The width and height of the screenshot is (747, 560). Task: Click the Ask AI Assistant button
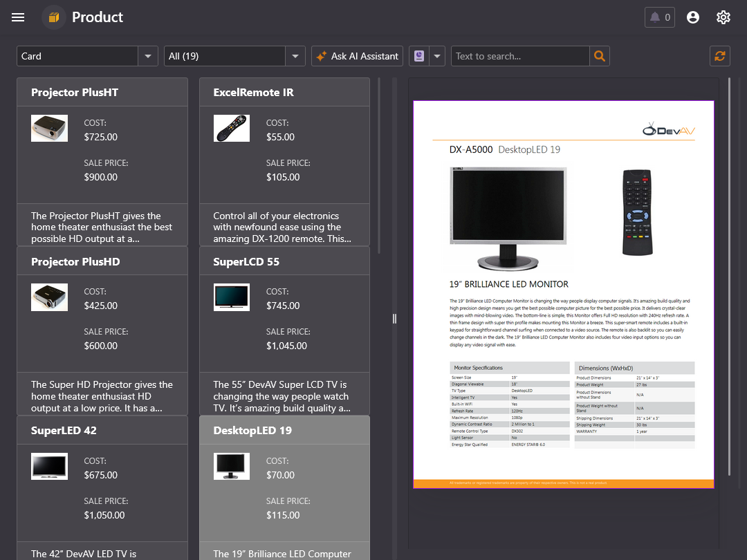coord(357,56)
